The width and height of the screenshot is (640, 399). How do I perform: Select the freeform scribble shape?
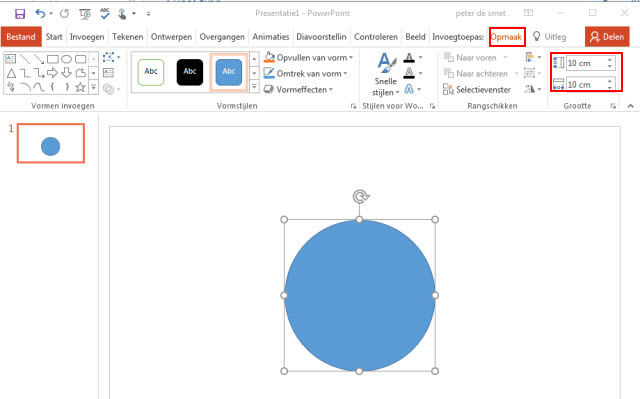(11, 87)
